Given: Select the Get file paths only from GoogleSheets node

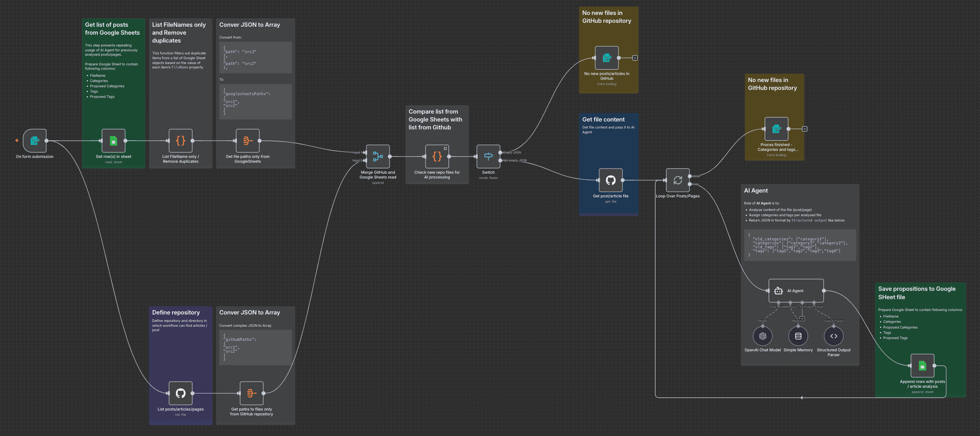Looking at the screenshot, I should pos(247,141).
